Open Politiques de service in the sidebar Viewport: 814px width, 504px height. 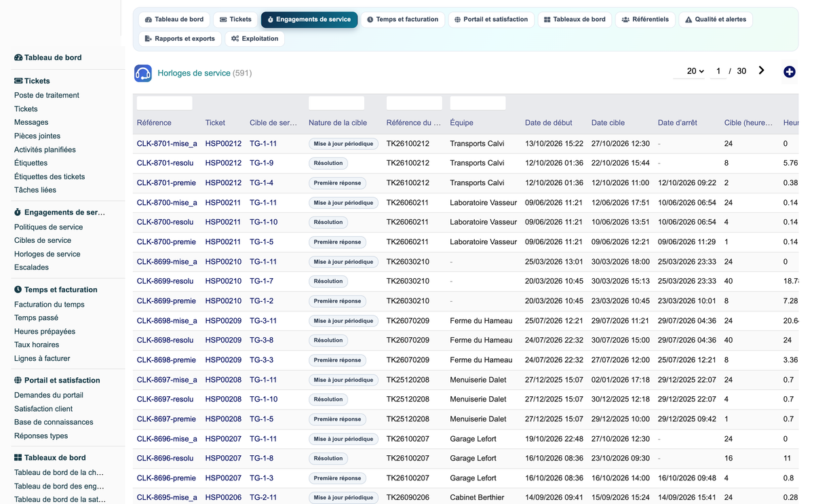[48, 227]
